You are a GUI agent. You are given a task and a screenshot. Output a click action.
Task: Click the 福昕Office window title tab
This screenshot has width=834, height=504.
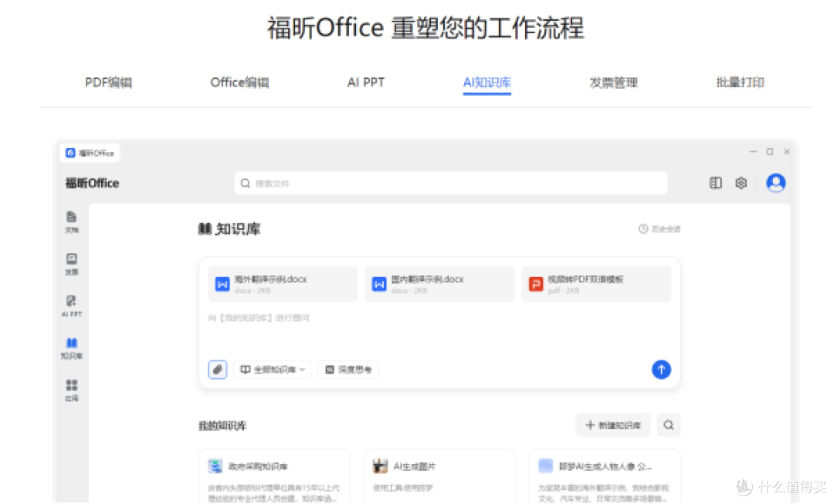click(90, 153)
